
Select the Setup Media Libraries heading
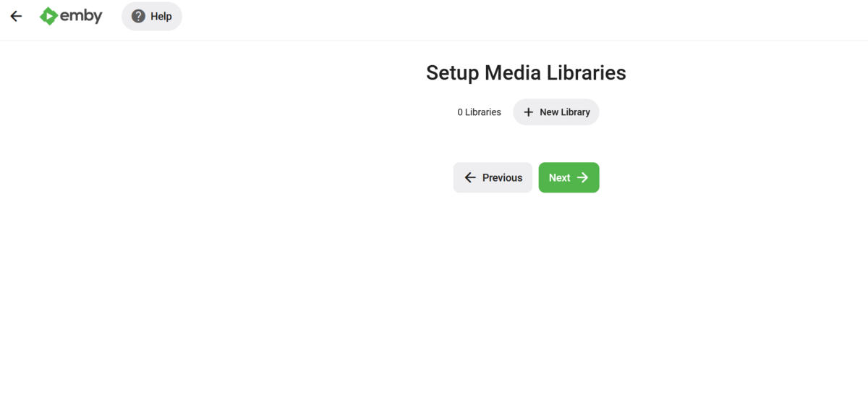coord(526,72)
